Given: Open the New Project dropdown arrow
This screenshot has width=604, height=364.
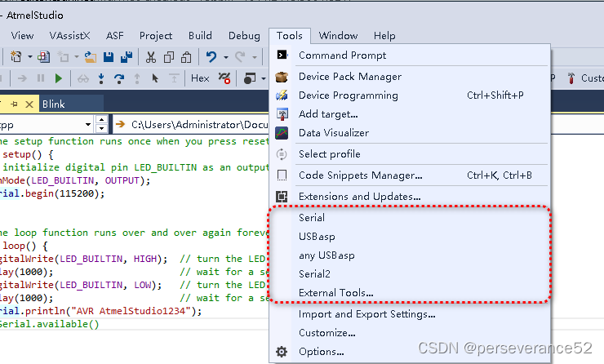Looking at the screenshot, I should pos(30,57).
